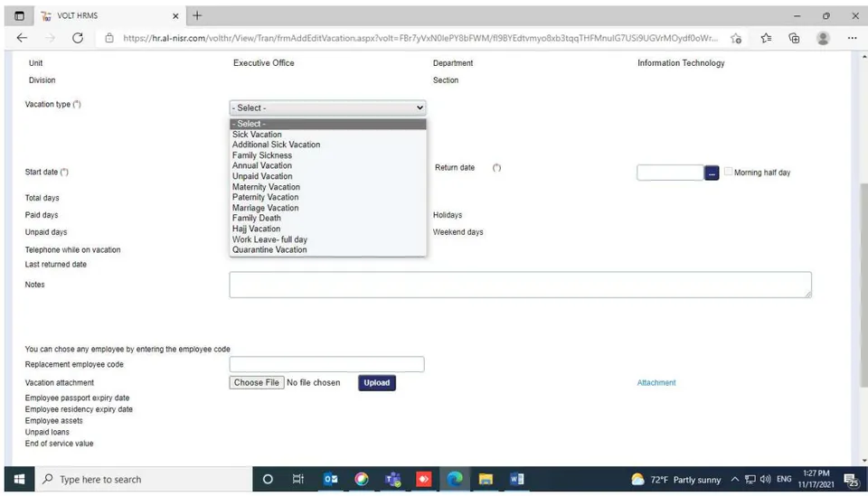Screen dimensions: 868x496
Task: Open the browser profile avatar
Action: pos(823,38)
